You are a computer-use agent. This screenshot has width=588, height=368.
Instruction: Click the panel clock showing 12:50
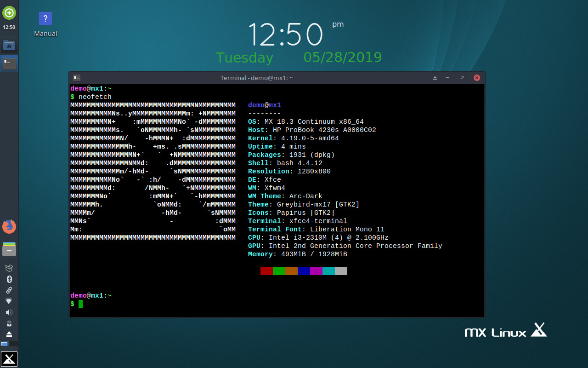click(9, 27)
